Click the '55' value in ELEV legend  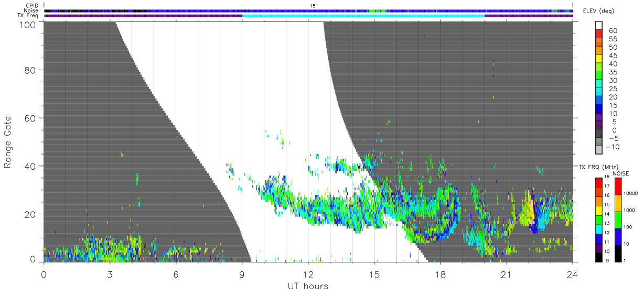pyautogui.click(x=613, y=39)
